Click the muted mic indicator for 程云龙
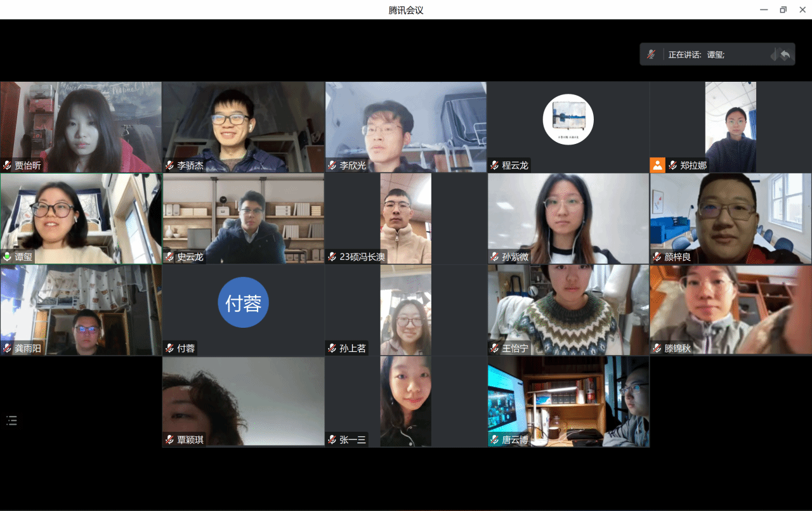The image size is (812, 511). point(495,165)
